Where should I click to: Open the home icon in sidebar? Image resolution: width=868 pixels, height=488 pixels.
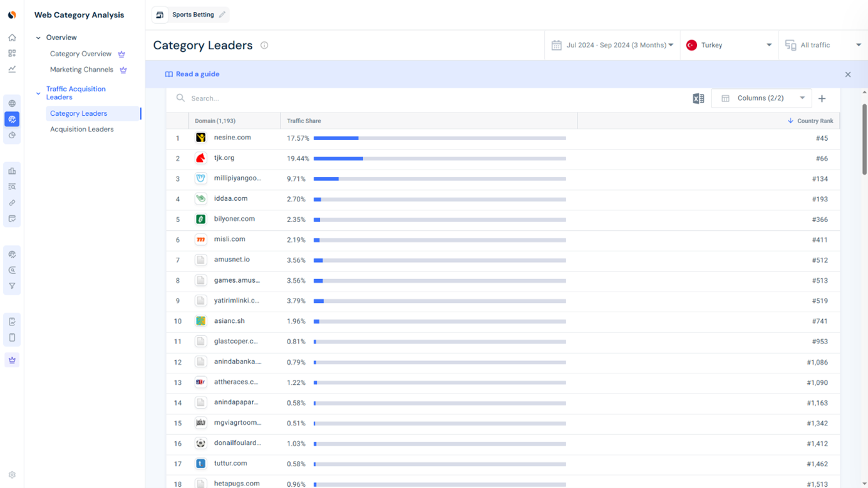pos(12,38)
